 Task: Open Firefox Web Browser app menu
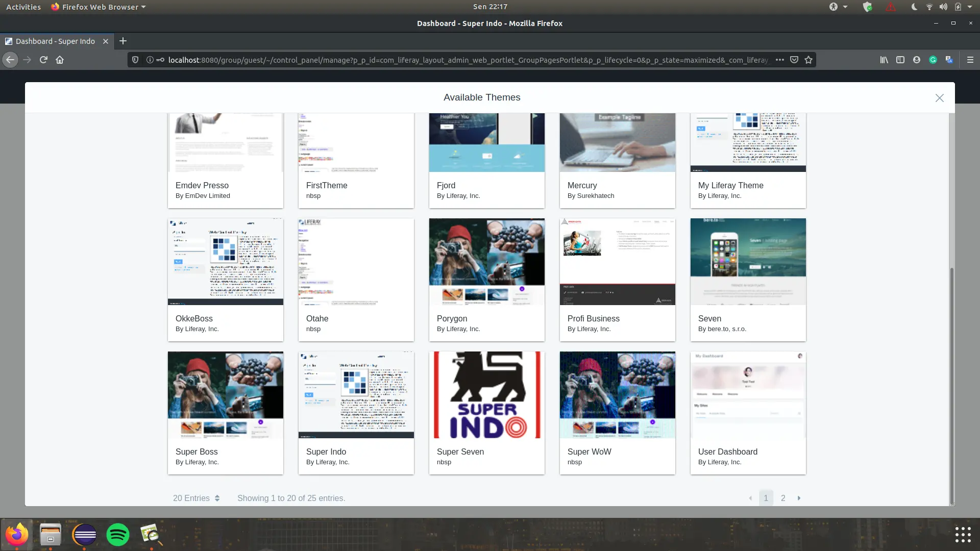click(99, 7)
